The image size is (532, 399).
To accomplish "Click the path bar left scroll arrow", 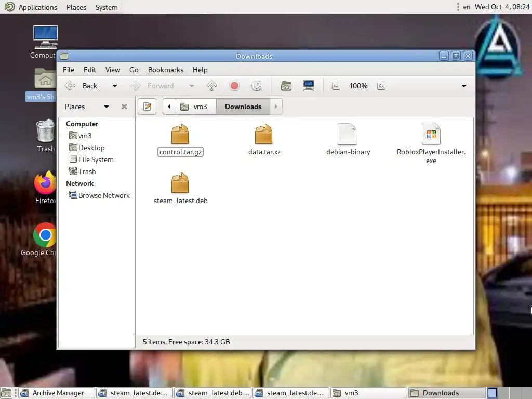I will click(x=169, y=107).
